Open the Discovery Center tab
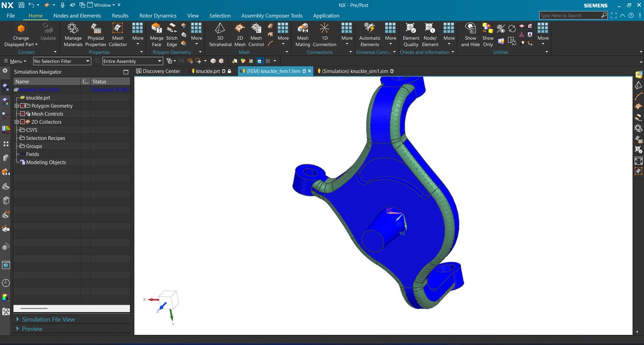644x345 pixels. point(158,71)
